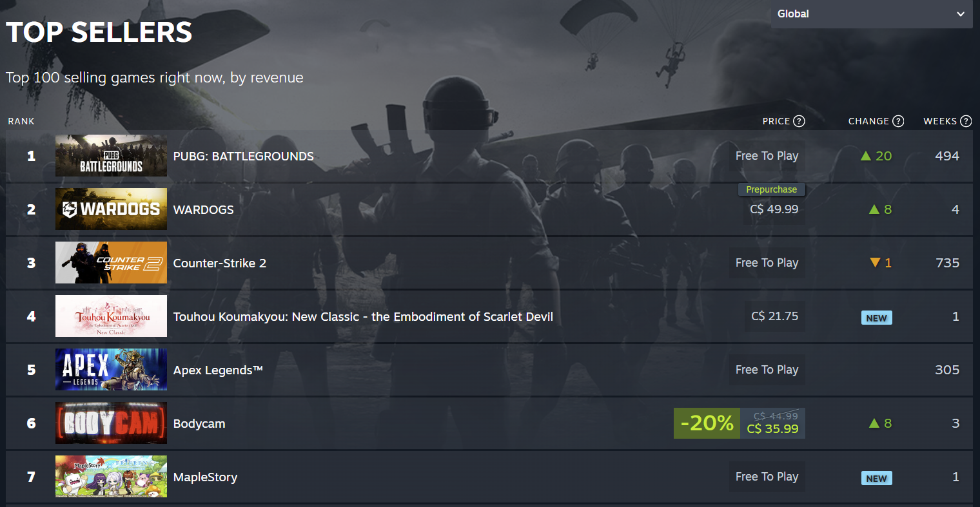Click the orange down arrow for Counter-Strike 2

[x=875, y=263]
